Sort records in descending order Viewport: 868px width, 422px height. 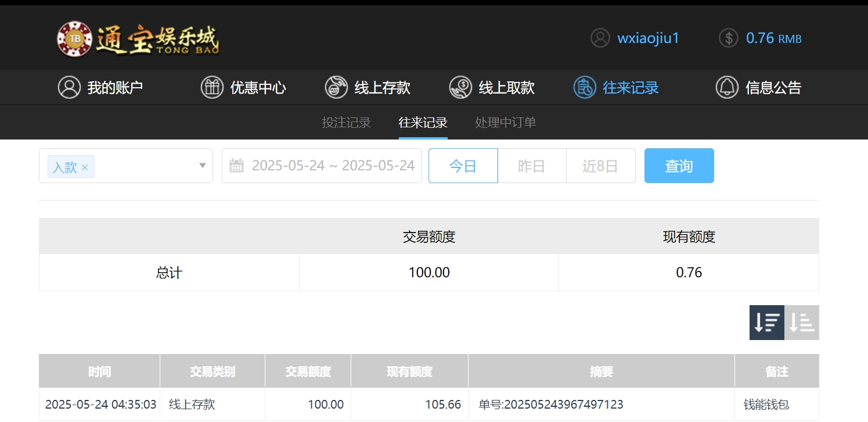pos(766,323)
